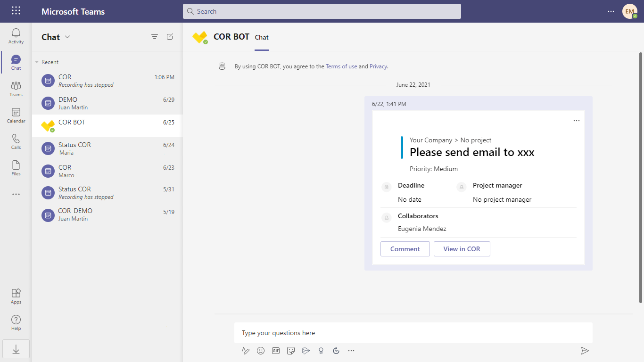Open the Stream icon in compose toolbar

[306, 351]
